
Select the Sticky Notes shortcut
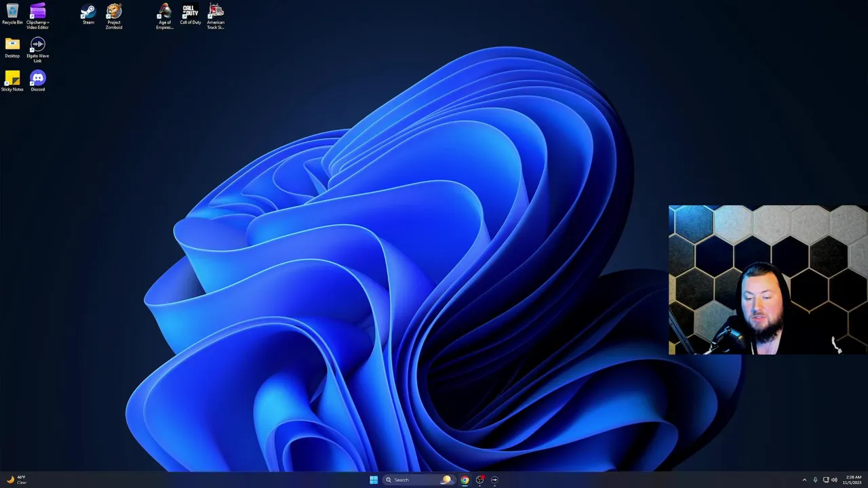coord(12,81)
